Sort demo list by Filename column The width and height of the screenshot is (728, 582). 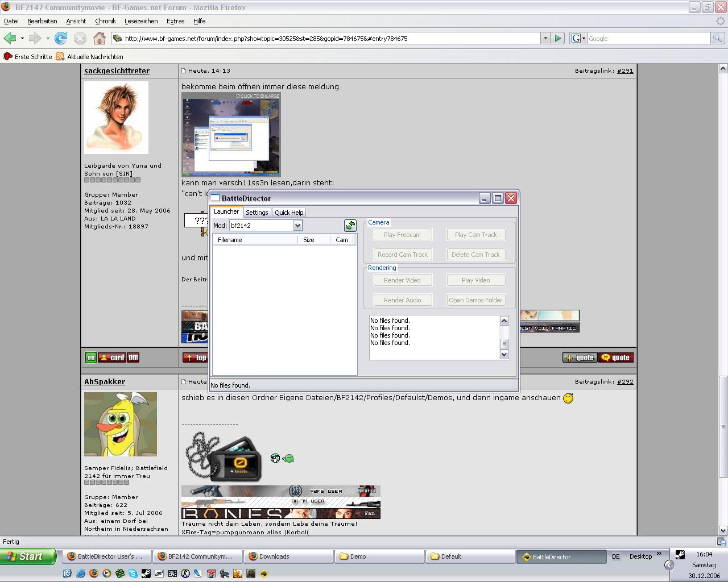(x=255, y=240)
